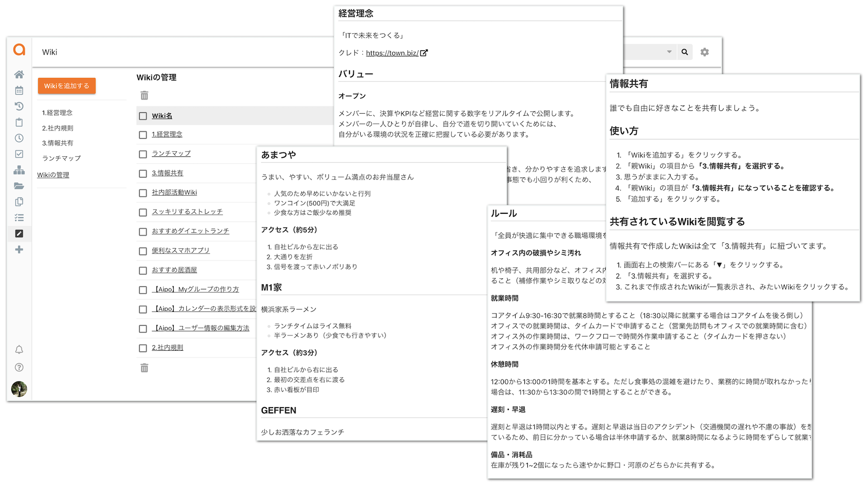
Task: Expand the search bar dropdown arrow
Action: click(669, 52)
